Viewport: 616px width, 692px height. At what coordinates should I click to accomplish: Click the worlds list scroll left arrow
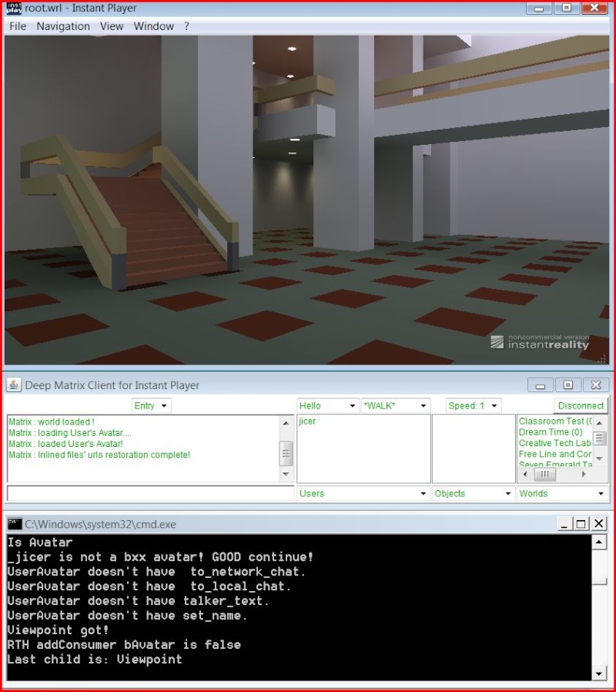524,475
